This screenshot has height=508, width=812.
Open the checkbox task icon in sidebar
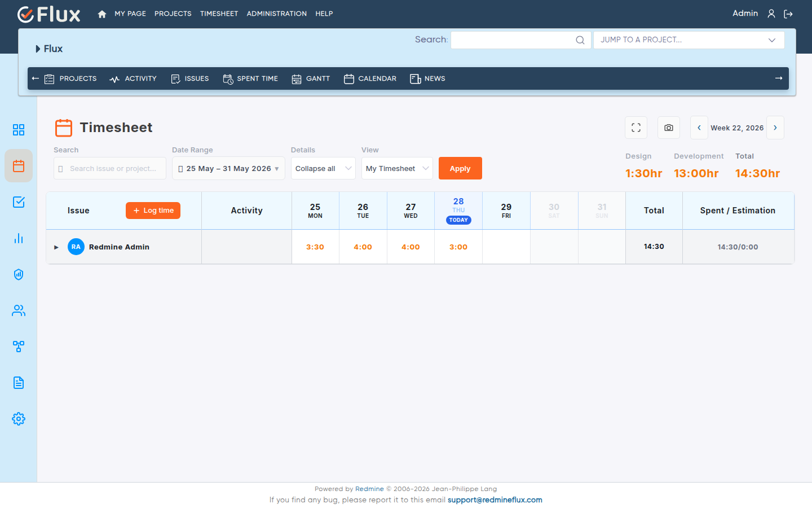(19, 202)
